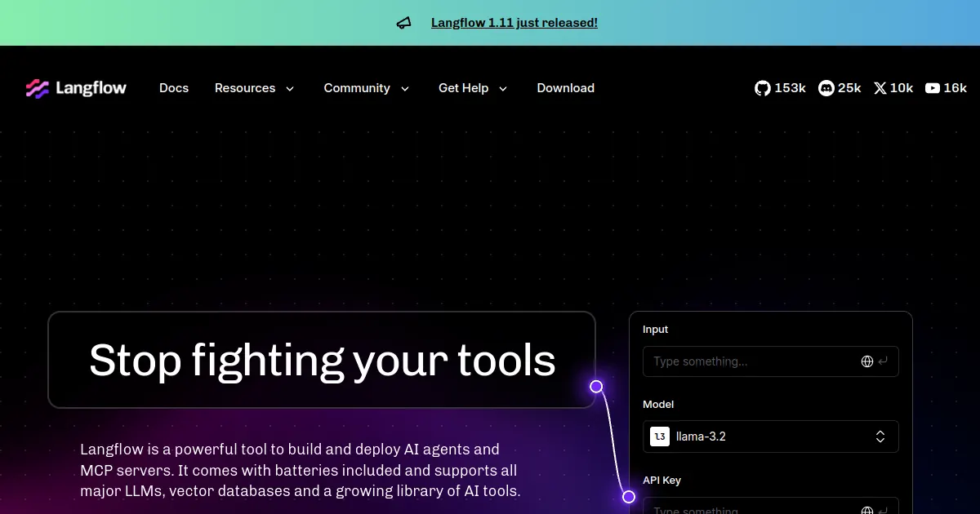This screenshot has width=980, height=514.
Task: Click the 'Langflow is a powerful tool' paragraph
Action: pyautogui.click(x=301, y=470)
